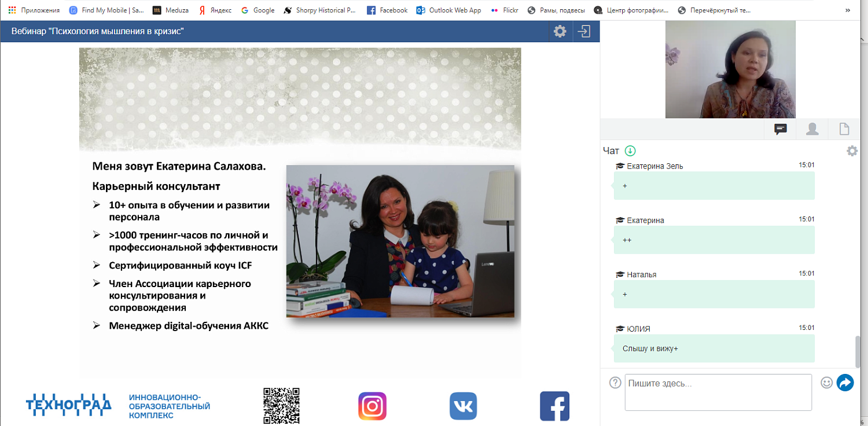Click the presenter webcam video
This screenshot has width=868, height=426.
coord(730,69)
